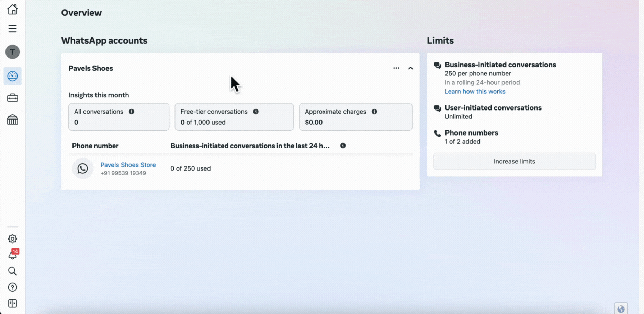Click phone number +91 99539 19349

point(123,173)
